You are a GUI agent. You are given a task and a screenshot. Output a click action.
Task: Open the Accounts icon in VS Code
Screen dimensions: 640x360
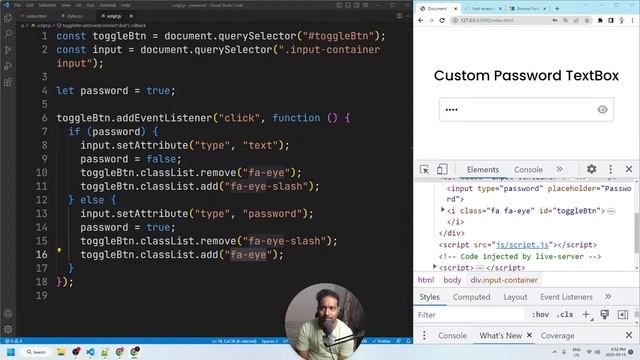[x=8, y=313]
